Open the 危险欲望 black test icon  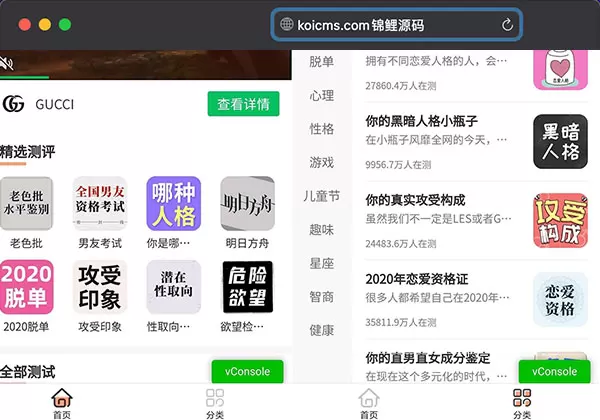click(x=248, y=287)
